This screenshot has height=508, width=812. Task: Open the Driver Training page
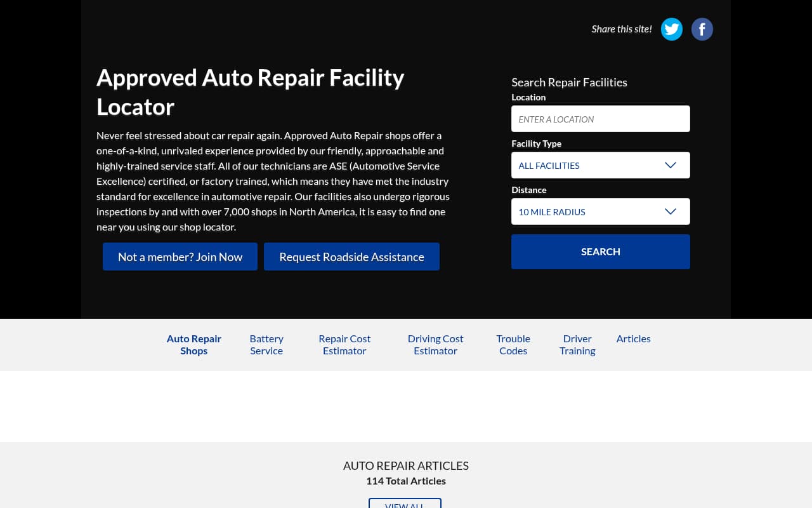coord(577,344)
